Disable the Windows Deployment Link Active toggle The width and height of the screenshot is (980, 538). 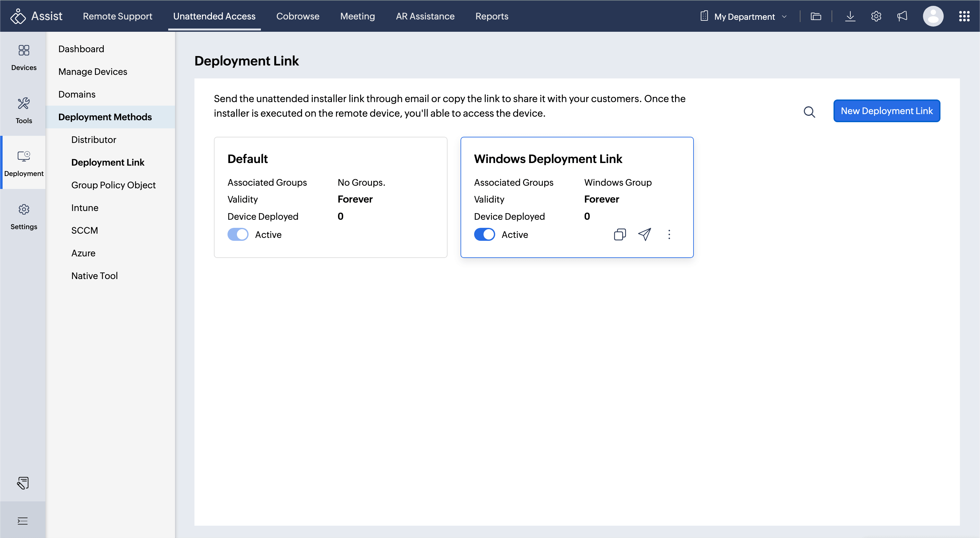tap(484, 234)
